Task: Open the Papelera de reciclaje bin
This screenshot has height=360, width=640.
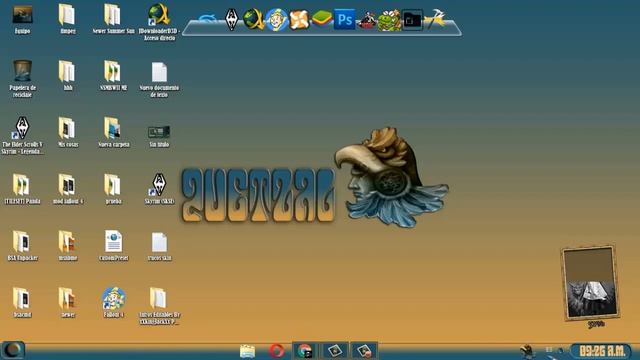Action: coord(22,71)
